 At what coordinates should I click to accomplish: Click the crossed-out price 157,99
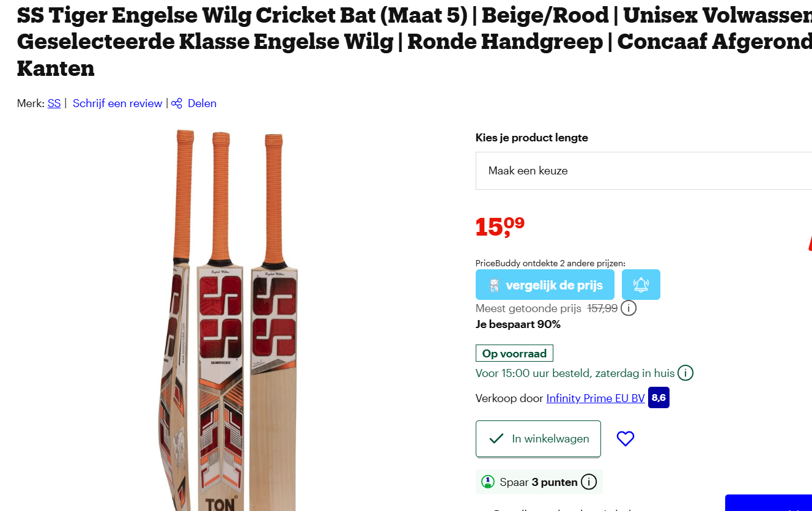click(602, 308)
